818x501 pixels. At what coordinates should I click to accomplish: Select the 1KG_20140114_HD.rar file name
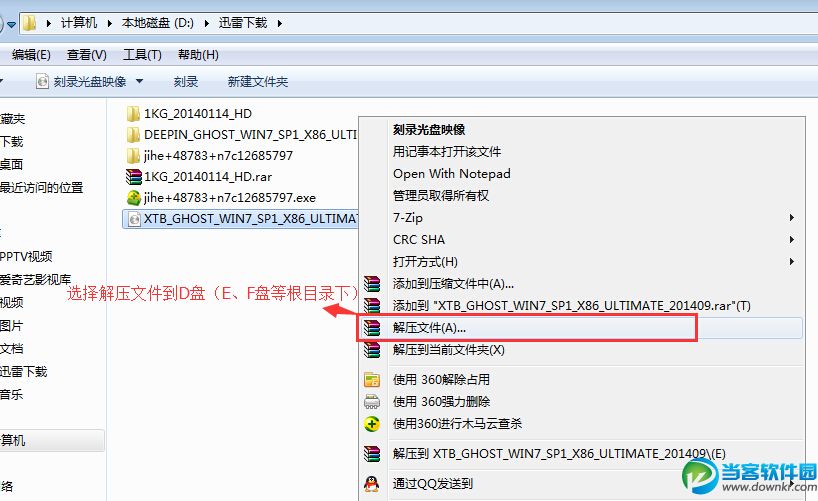tap(208, 177)
